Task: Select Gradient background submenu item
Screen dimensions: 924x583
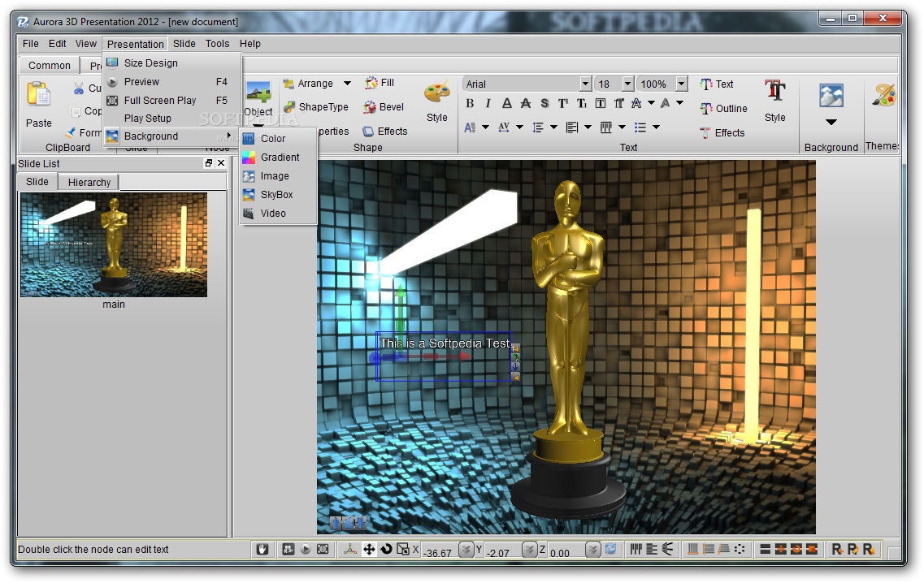Action: click(x=278, y=158)
